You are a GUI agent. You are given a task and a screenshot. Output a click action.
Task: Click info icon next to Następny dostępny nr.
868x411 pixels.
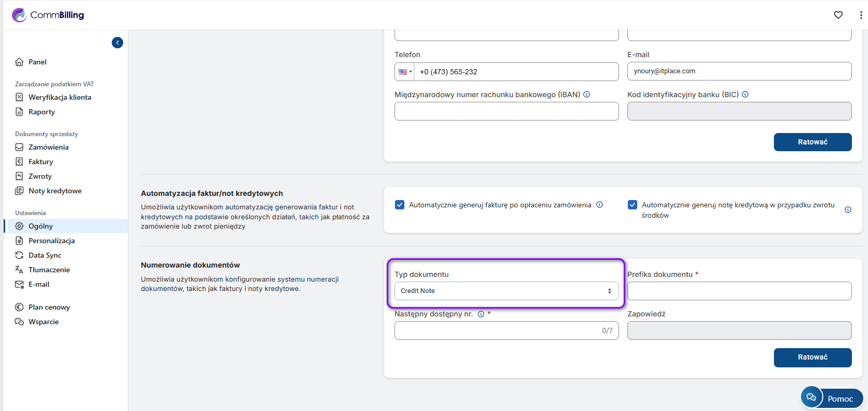pos(481,314)
